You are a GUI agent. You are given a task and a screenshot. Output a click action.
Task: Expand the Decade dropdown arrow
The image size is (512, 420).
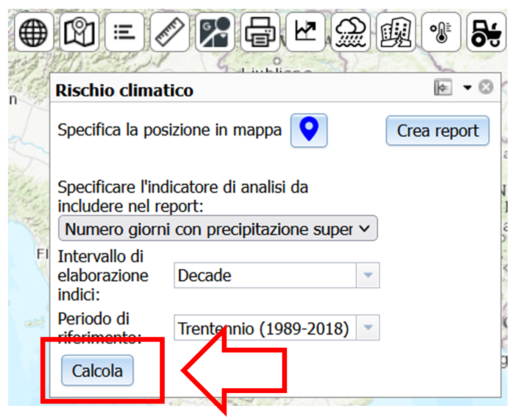click(368, 275)
